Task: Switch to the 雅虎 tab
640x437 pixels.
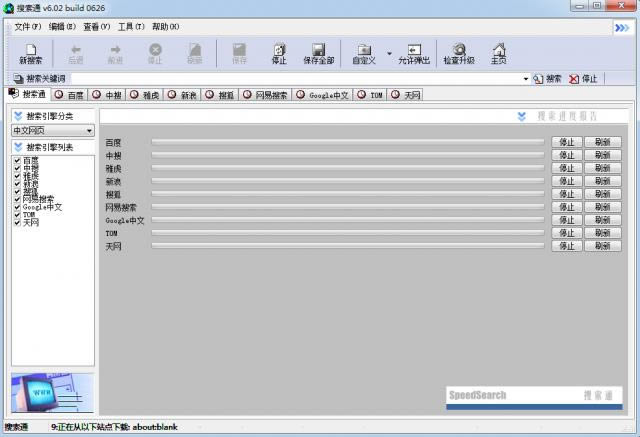Action: pyautogui.click(x=144, y=95)
